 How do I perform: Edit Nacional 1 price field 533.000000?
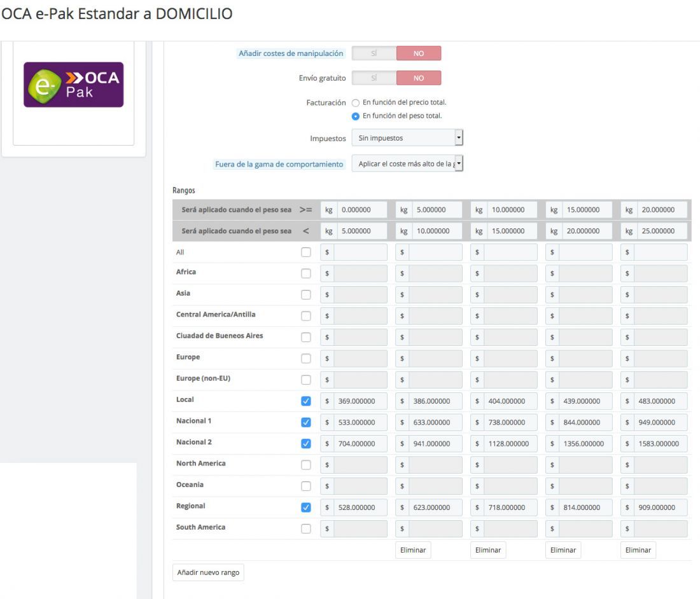coord(360,422)
